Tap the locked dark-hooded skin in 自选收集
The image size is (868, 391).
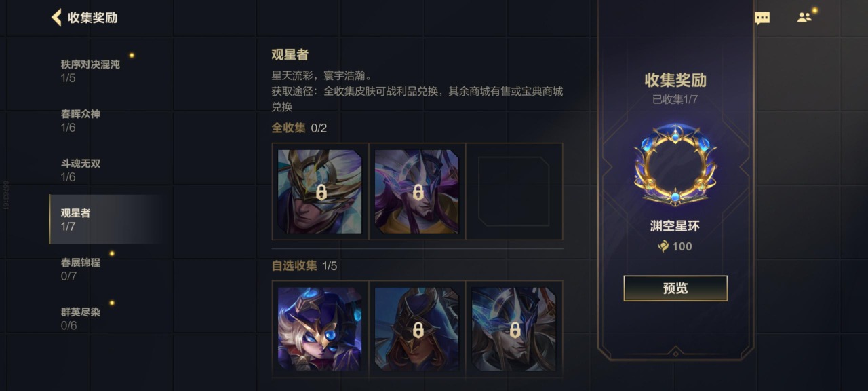[417, 329]
